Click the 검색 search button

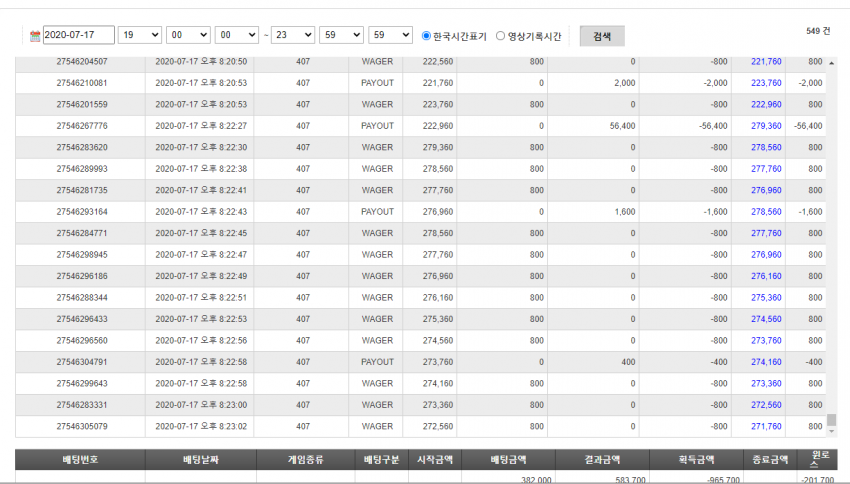602,36
